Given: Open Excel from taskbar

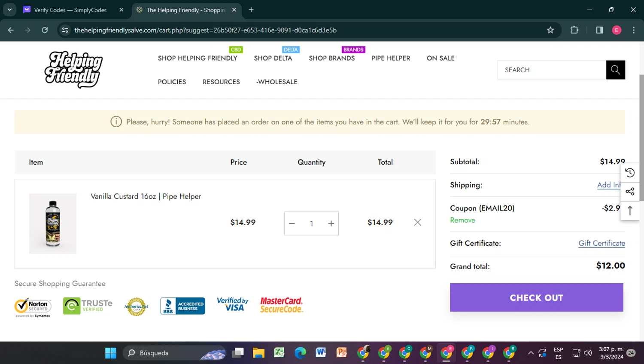Looking at the screenshot, I should [279, 353].
